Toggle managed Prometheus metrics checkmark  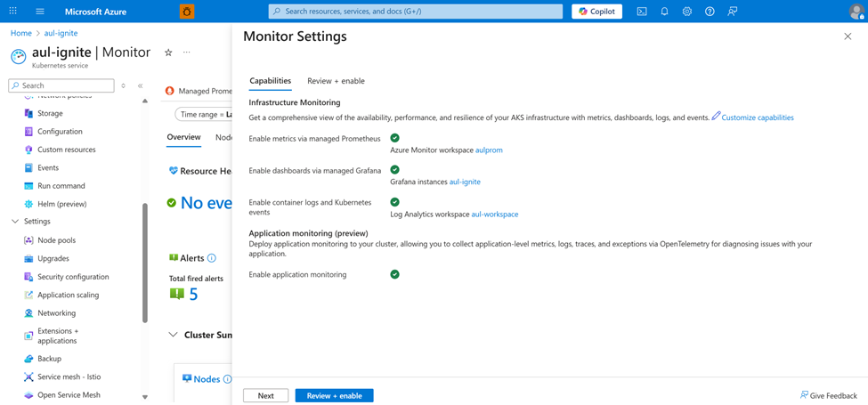(x=394, y=138)
